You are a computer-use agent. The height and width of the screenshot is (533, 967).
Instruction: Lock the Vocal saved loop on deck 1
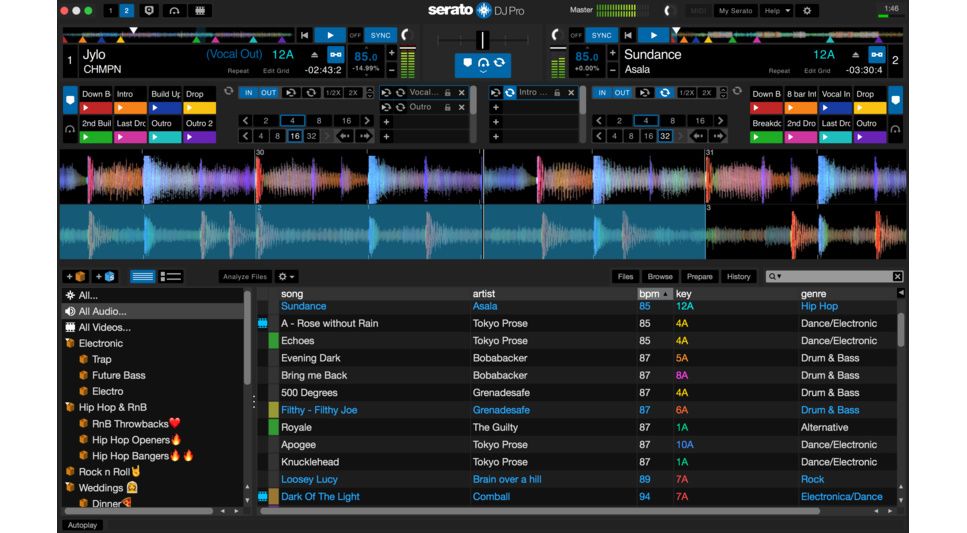[x=447, y=93]
